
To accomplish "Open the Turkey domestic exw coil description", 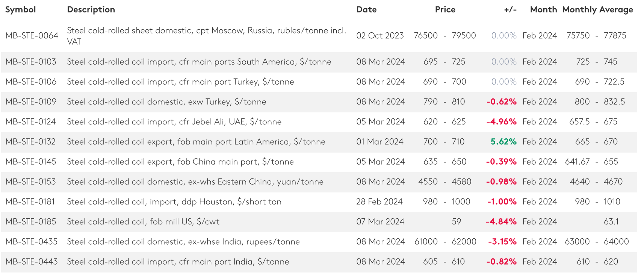I will point(166,102).
